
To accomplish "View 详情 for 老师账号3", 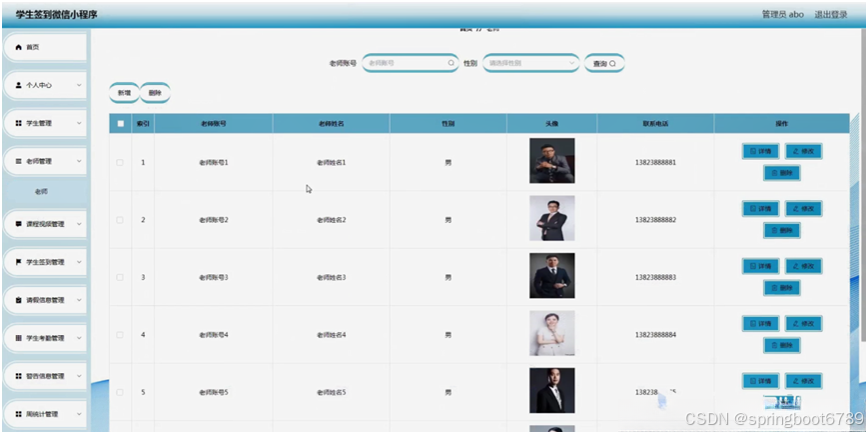I will pyautogui.click(x=760, y=266).
